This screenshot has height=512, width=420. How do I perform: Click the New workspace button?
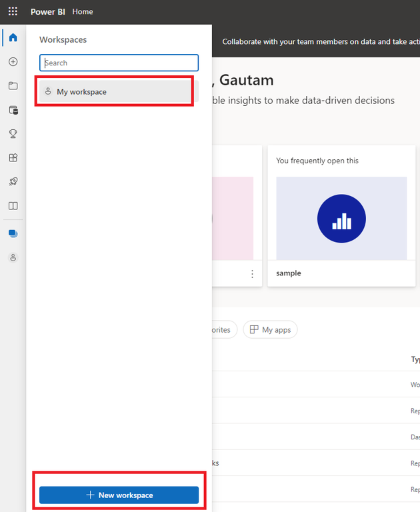pyautogui.click(x=119, y=495)
